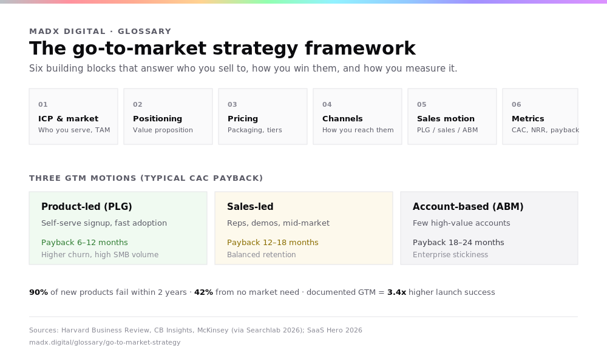Image resolution: width=607 pixels, height=364 pixels.
Task: Click the 'ICP & market' block card
Action: tap(73, 116)
